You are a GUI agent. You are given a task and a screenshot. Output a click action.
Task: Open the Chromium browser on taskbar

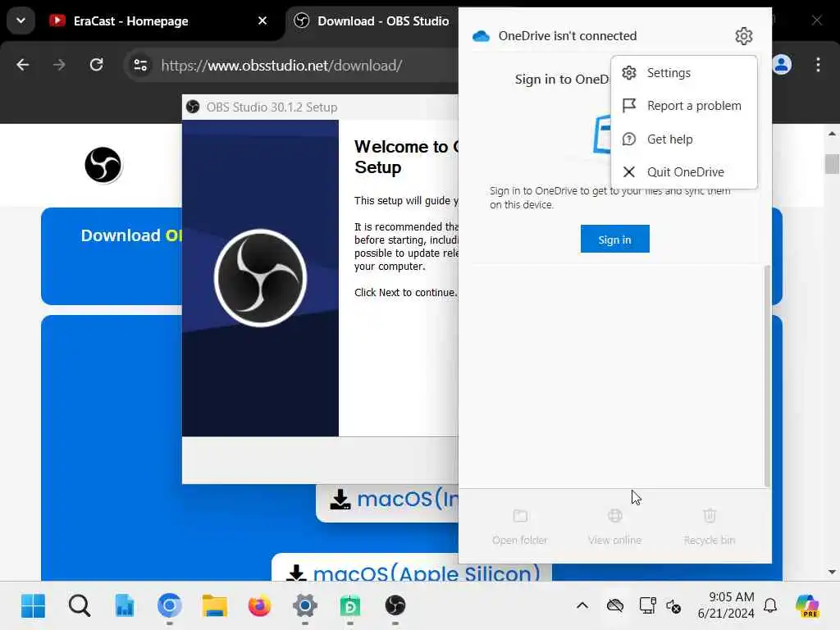(170, 606)
